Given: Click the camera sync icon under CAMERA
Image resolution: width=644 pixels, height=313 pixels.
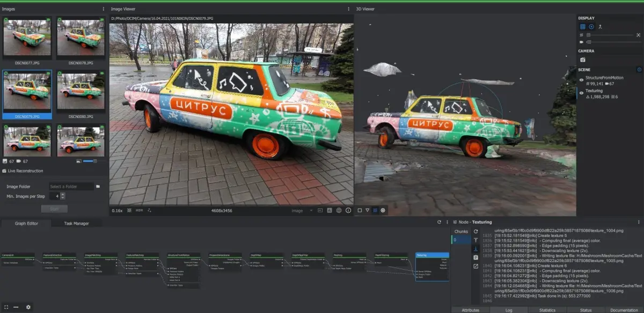Looking at the screenshot, I should (x=583, y=59).
